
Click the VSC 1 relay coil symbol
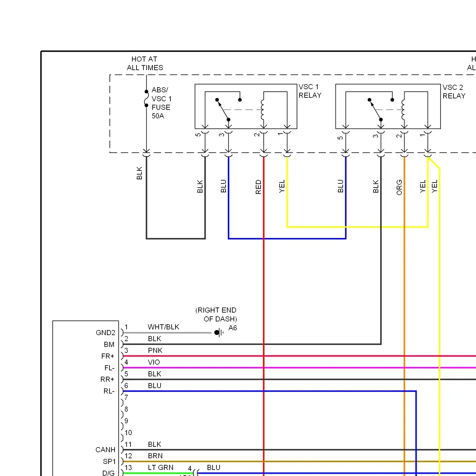(262, 109)
